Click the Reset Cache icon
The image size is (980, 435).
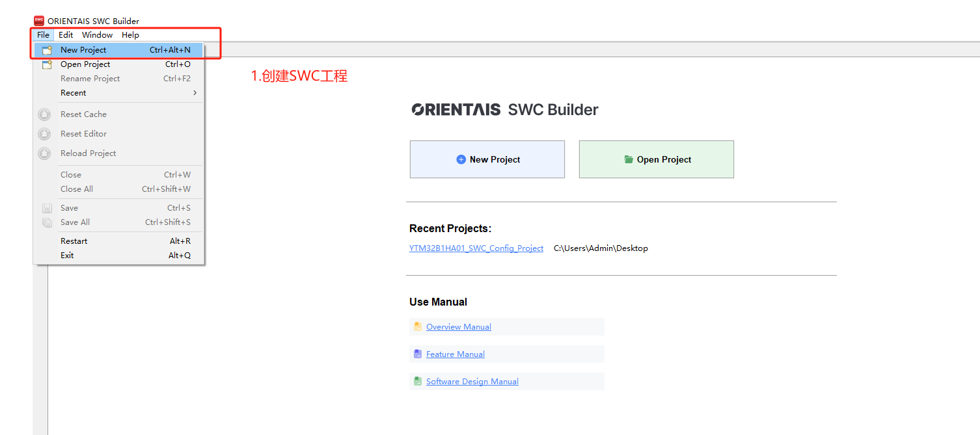(x=44, y=114)
